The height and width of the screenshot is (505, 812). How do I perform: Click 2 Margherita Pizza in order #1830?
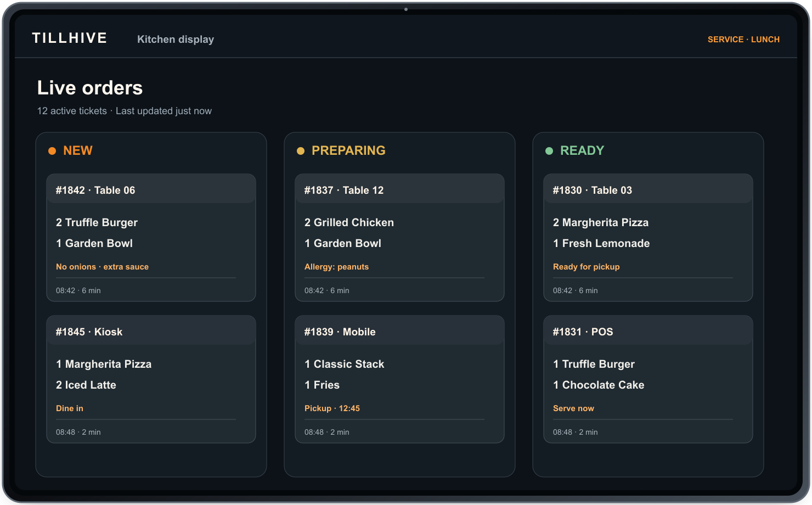click(601, 222)
